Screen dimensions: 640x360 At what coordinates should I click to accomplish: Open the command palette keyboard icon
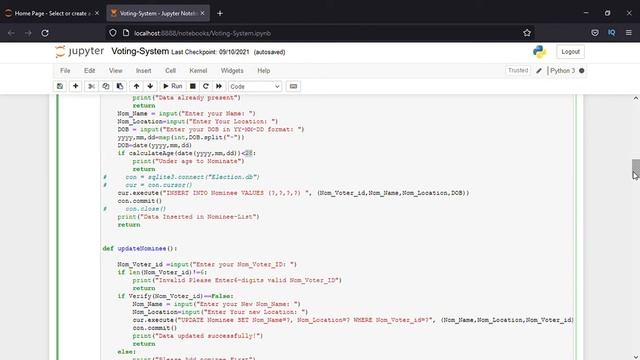(293, 86)
